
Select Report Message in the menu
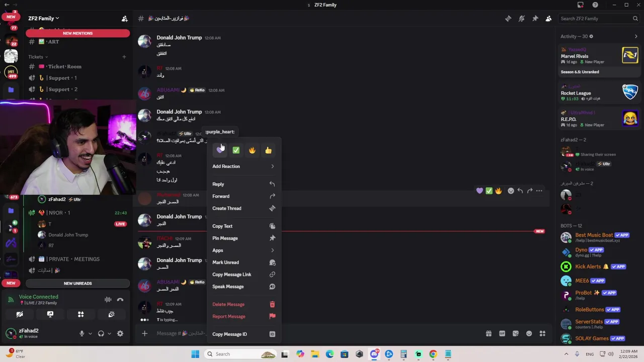pyautogui.click(x=244, y=316)
